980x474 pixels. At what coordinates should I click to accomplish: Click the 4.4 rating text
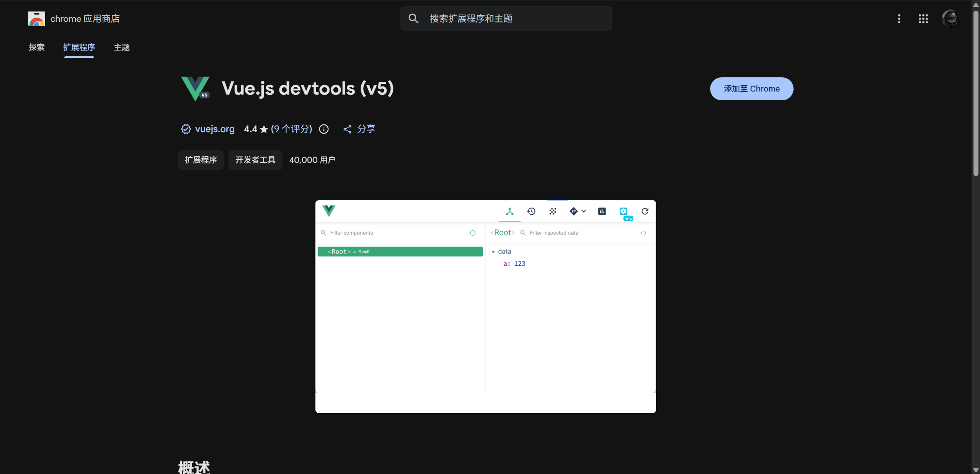(251, 129)
